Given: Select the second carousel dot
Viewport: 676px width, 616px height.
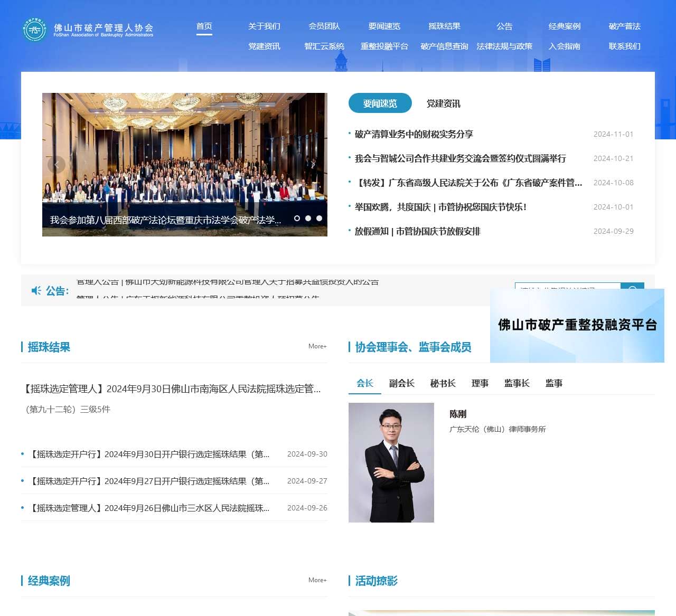Looking at the screenshot, I should [x=308, y=218].
